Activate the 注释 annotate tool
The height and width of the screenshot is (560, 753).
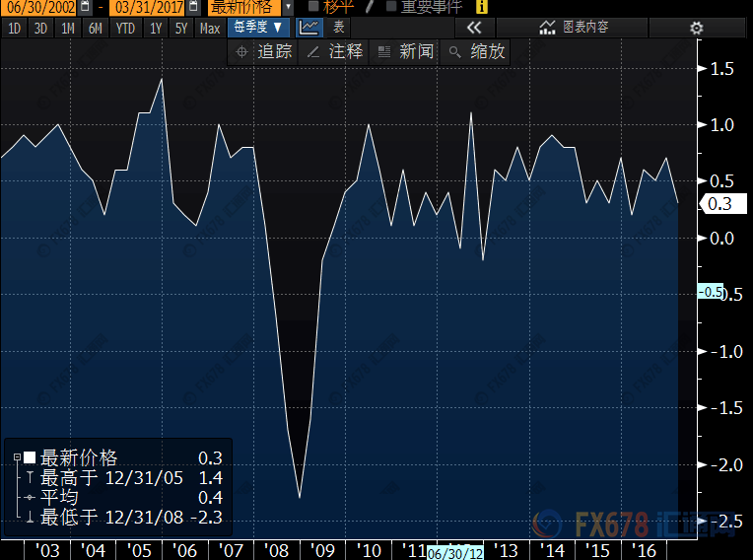point(334,51)
